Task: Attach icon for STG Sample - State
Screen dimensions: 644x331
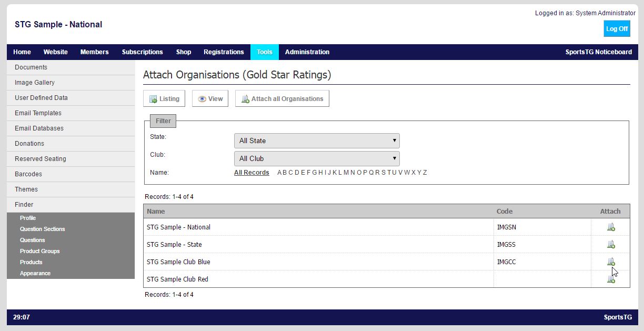Action: coord(611,245)
